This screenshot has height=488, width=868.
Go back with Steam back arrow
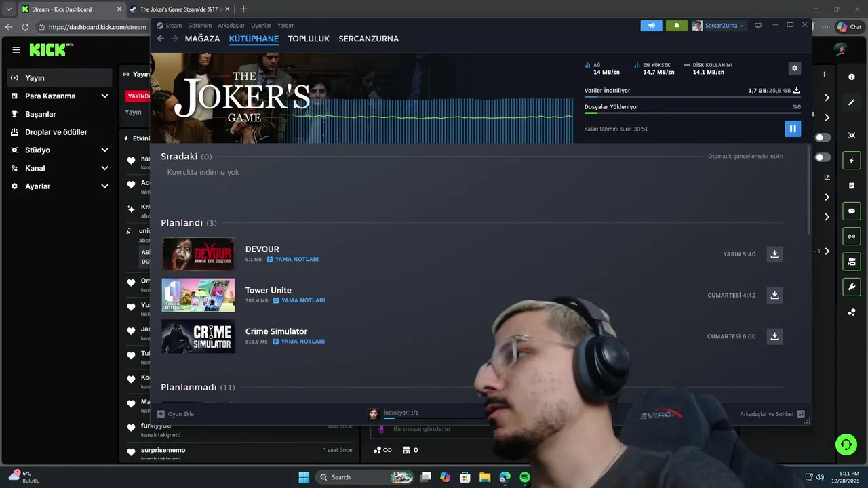tap(161, 39)
